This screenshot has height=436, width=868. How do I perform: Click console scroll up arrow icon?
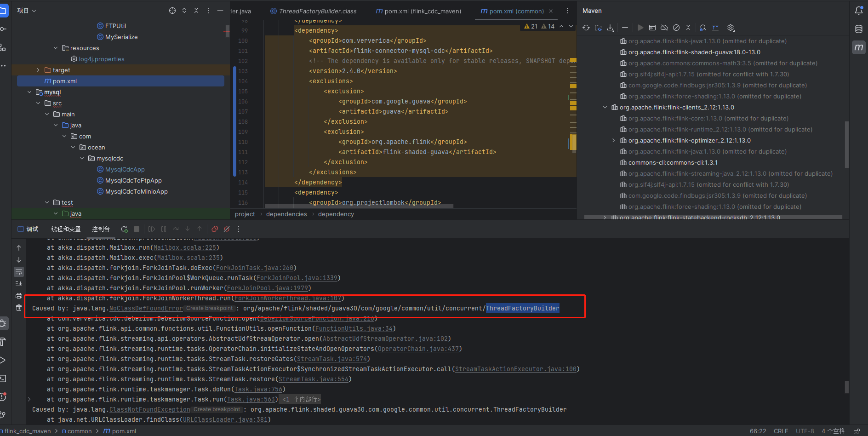pyautogui.click(x=19, y=248)
